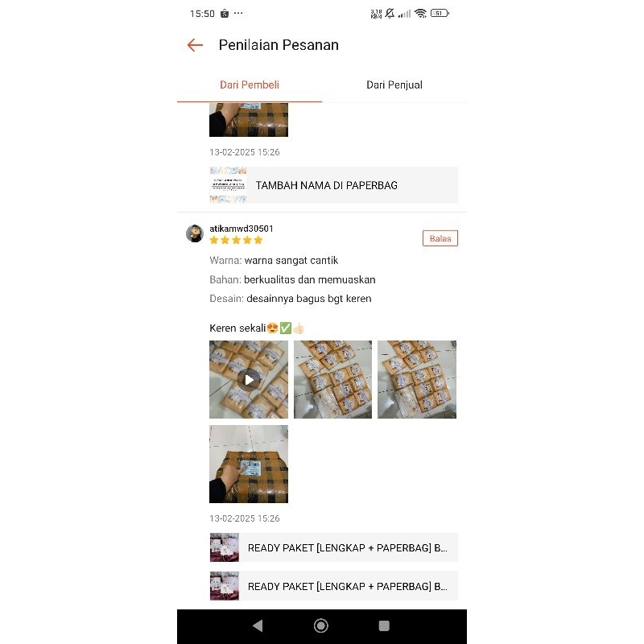Tap the Android back navigation button
The height and width of the screenshot is (644, 644).
point(258,626)
